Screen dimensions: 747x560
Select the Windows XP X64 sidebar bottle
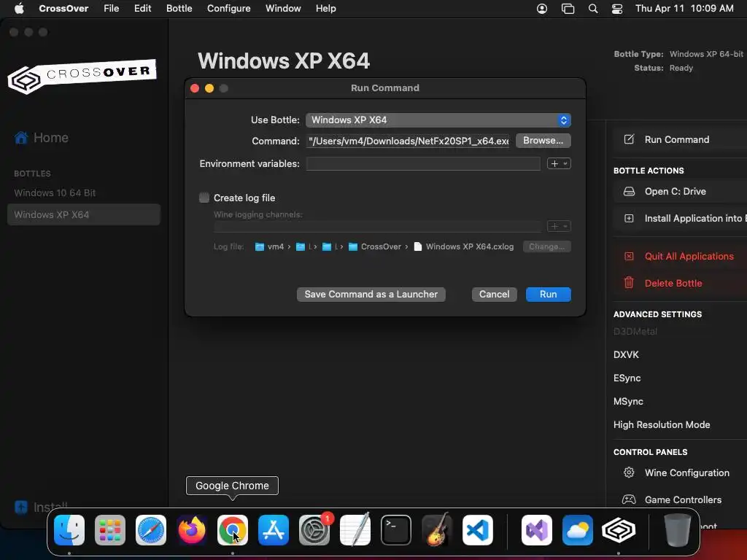(83, 215)
